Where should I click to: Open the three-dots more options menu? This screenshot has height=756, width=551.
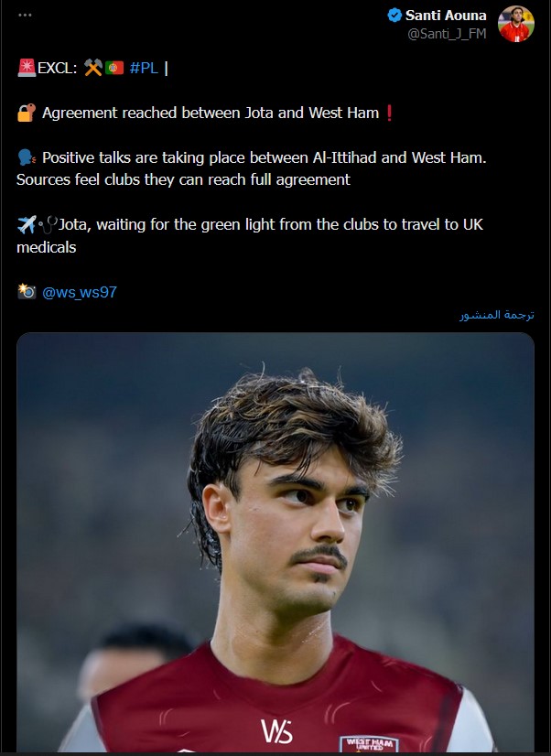pyautogui.click(x=25, y=15)
